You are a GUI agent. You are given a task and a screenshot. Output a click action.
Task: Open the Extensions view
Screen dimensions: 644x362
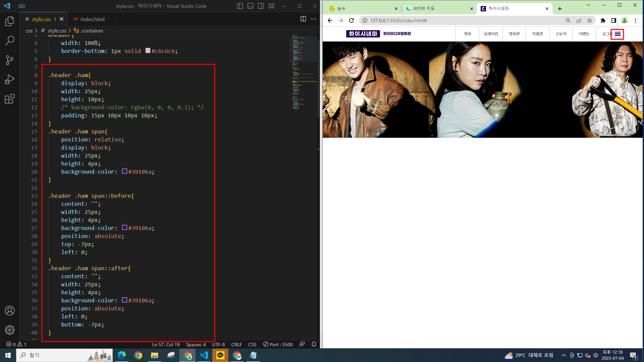[x=10, y=99]
